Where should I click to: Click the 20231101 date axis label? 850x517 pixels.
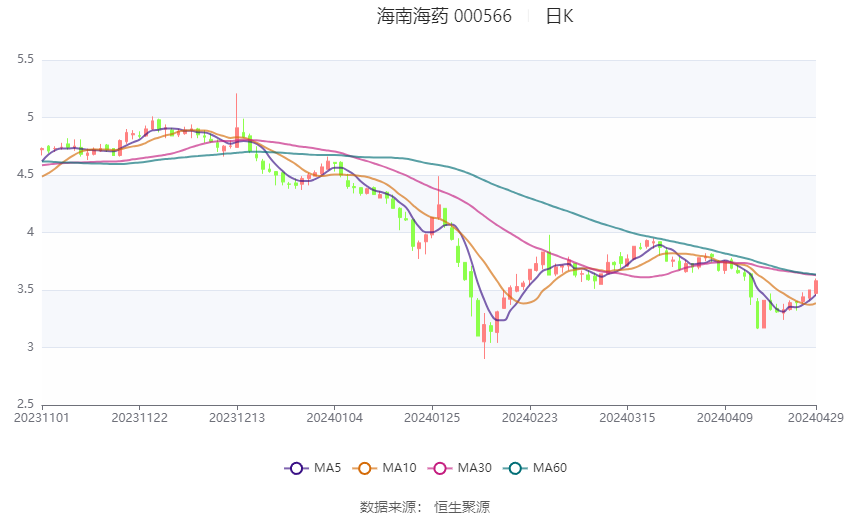click(x=42, y=418)
